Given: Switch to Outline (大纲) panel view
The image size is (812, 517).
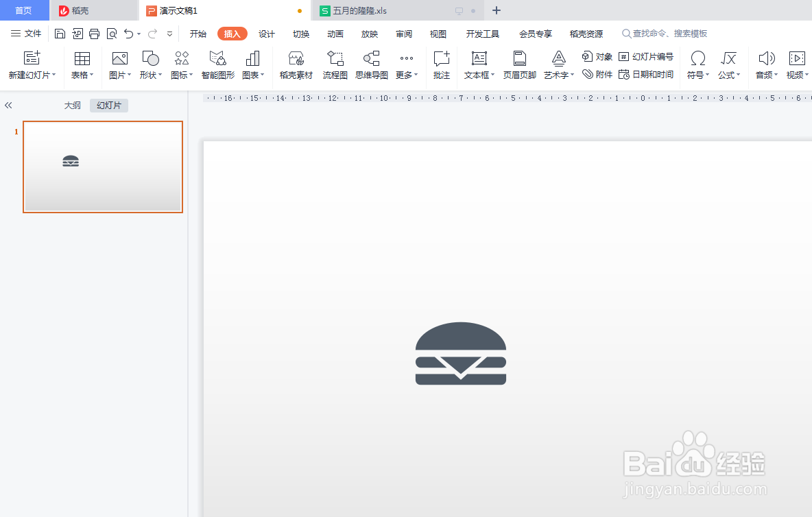Looking at the screenshot, I should pos(73,106).
